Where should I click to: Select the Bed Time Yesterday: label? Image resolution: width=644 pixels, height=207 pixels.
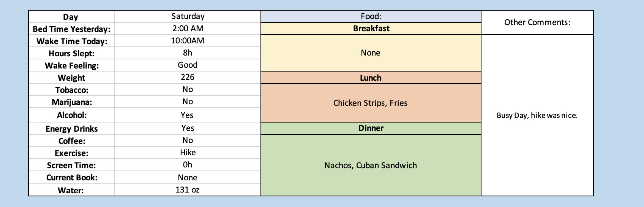[72, 29]
